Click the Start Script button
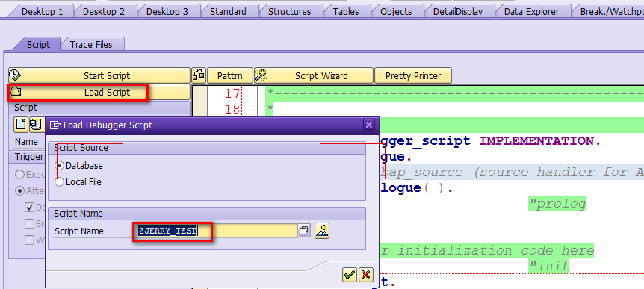 point(99,75)
